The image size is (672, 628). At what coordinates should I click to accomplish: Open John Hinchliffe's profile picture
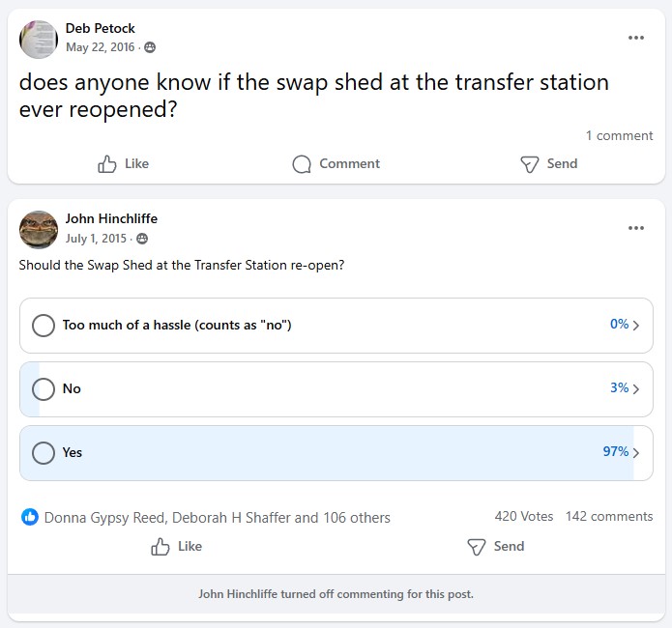click(39, 230)
